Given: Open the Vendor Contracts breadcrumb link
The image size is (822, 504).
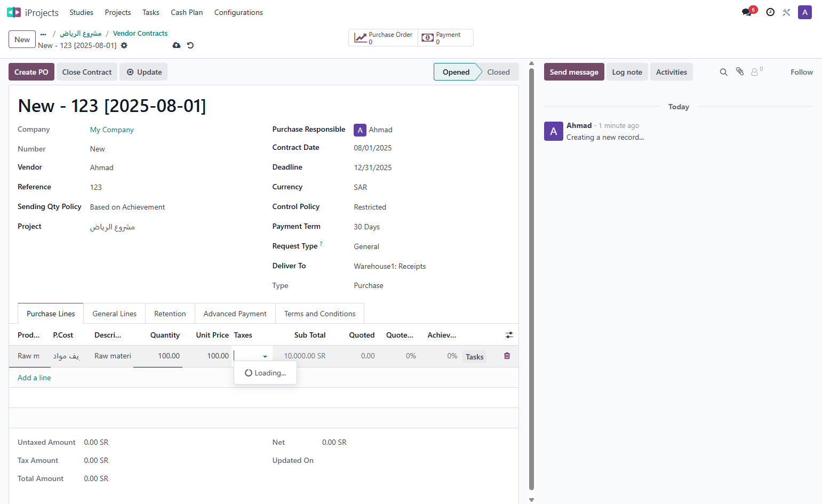Looking at the screenshot, I should pos(140,33).
